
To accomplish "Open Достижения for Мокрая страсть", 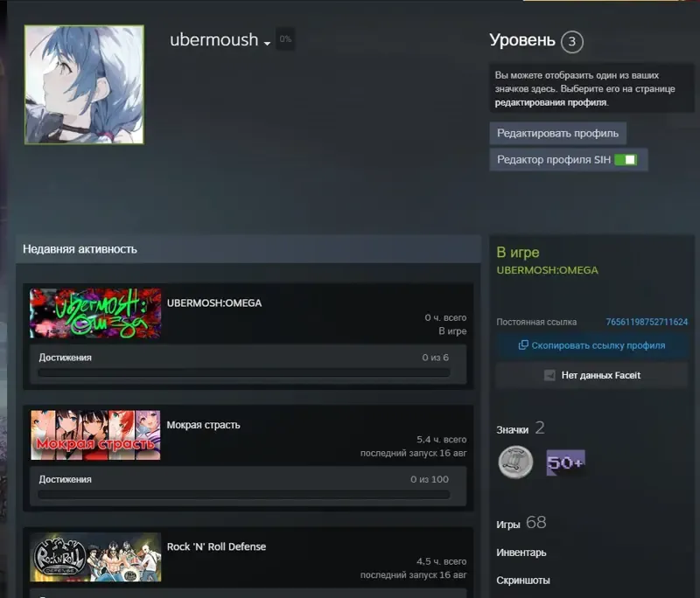I will point(65,479).
